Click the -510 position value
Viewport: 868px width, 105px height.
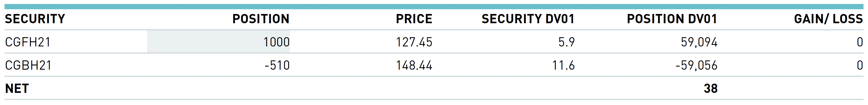[x=277, y=65]
